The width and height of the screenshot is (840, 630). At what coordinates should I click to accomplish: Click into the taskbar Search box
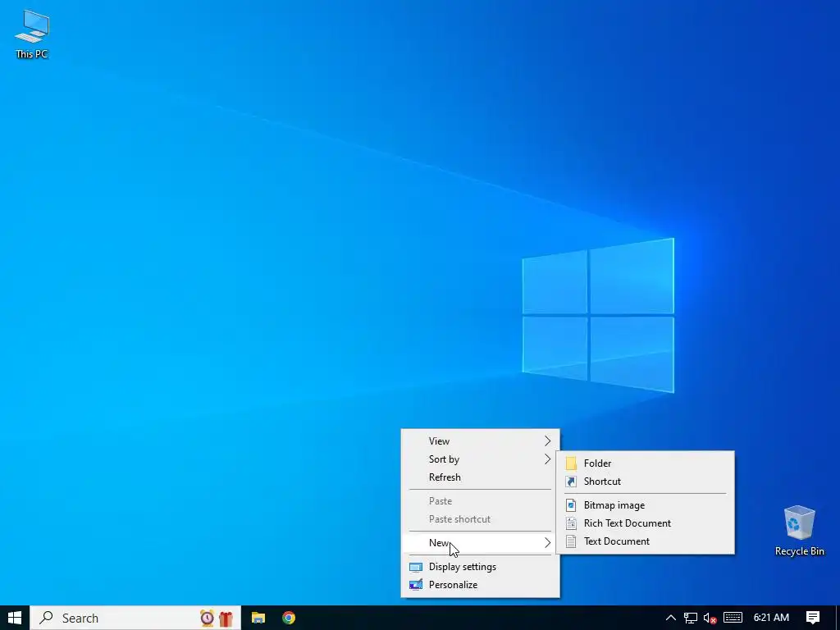(x=135, y=618)
